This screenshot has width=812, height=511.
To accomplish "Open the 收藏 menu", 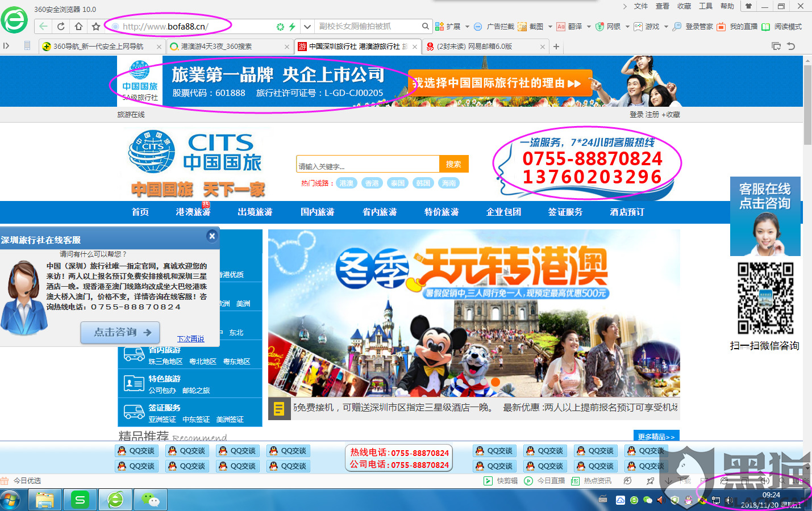I will [x=684, y=6].
